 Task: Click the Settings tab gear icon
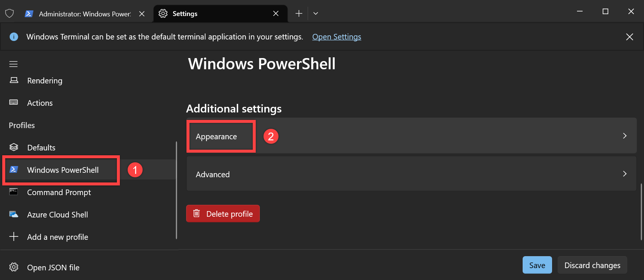pos(163,13)
